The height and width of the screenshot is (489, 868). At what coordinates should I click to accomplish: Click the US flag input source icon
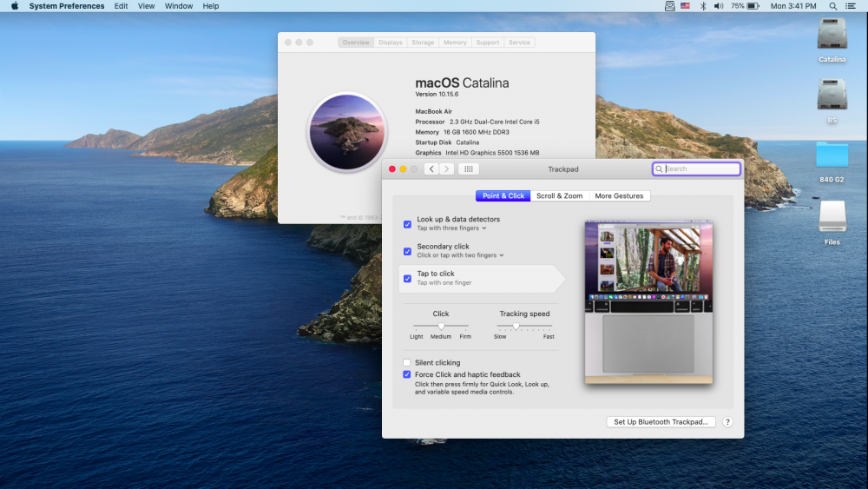coord(686,6)
